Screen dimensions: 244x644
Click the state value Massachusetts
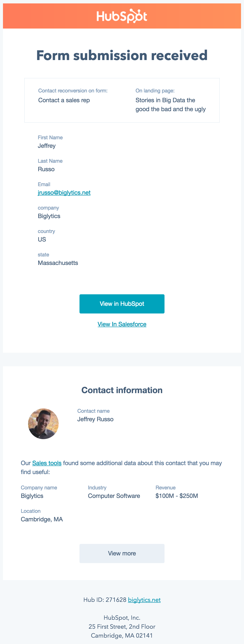click(x=58, y=263)
